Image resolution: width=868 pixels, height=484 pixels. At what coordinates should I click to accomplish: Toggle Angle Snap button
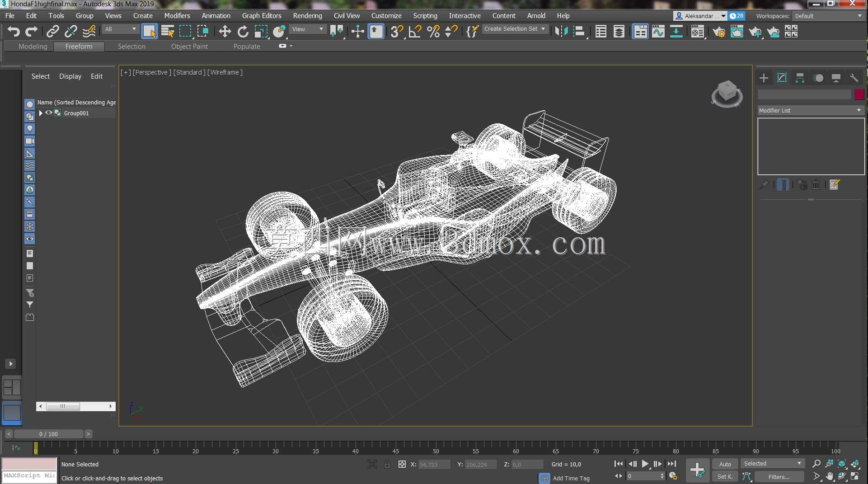pos(415,32)
